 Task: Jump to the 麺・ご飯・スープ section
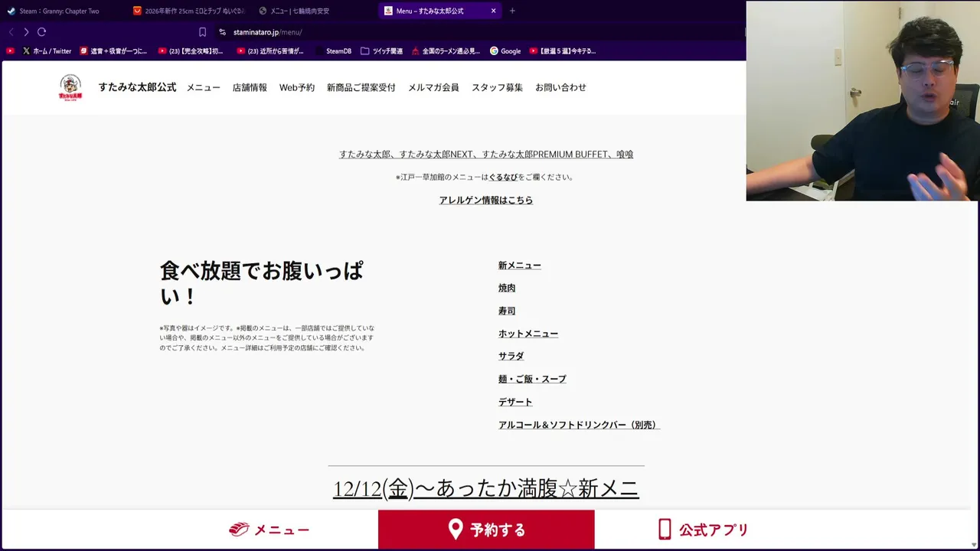[532, 379]
